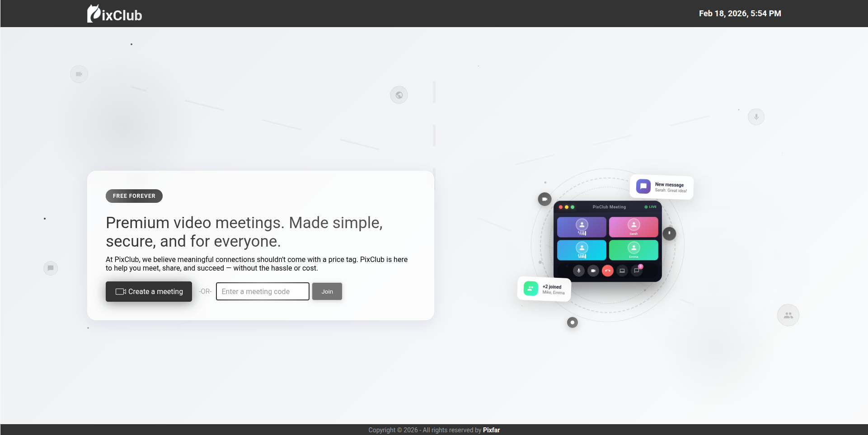868x435 pixels.
Task: Click the PixClub logo in the header
Action: (x=114, y=14)
